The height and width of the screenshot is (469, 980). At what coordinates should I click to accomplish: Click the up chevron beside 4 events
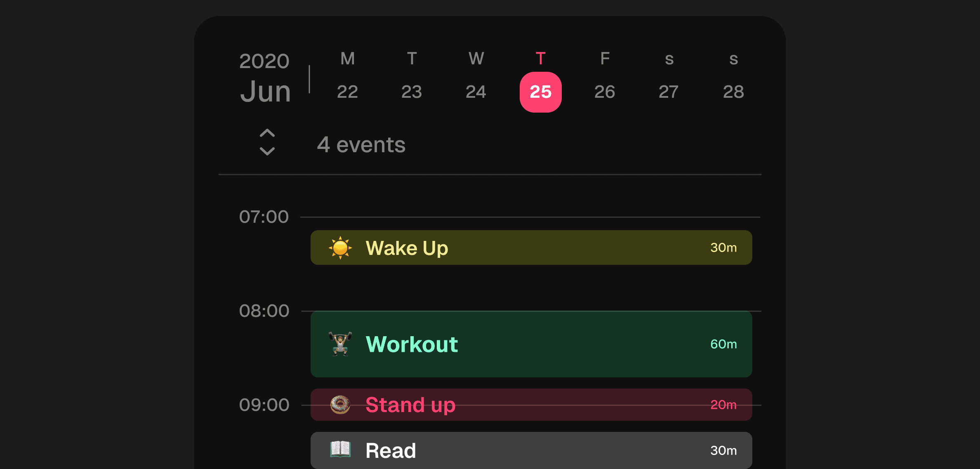point(267,133)
